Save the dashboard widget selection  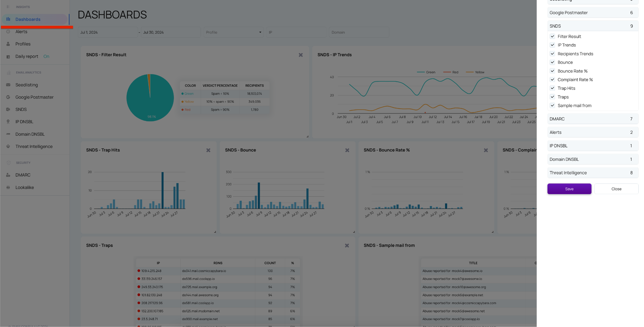pyautogui.click(x=569, y=189)
